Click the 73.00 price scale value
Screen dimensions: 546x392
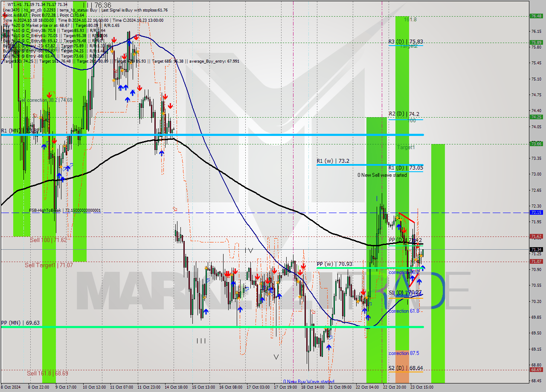[x=536, y=174]
